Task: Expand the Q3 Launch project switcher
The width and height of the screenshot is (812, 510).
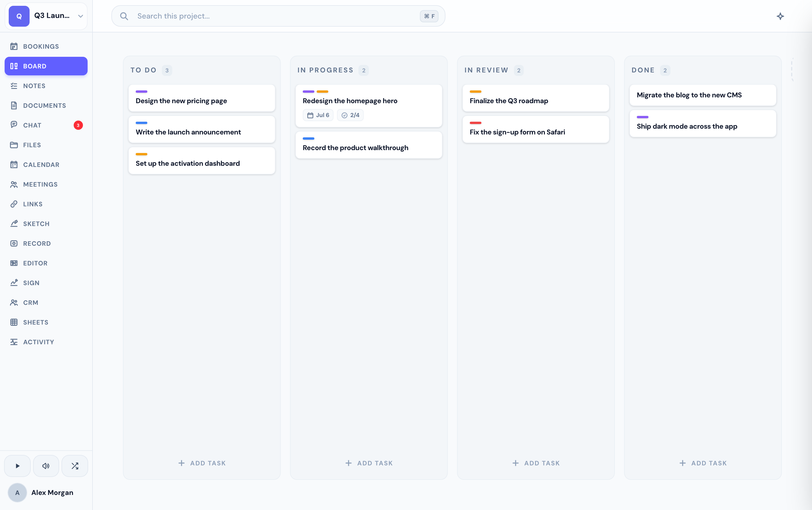Action: click(x=46, y=16)
